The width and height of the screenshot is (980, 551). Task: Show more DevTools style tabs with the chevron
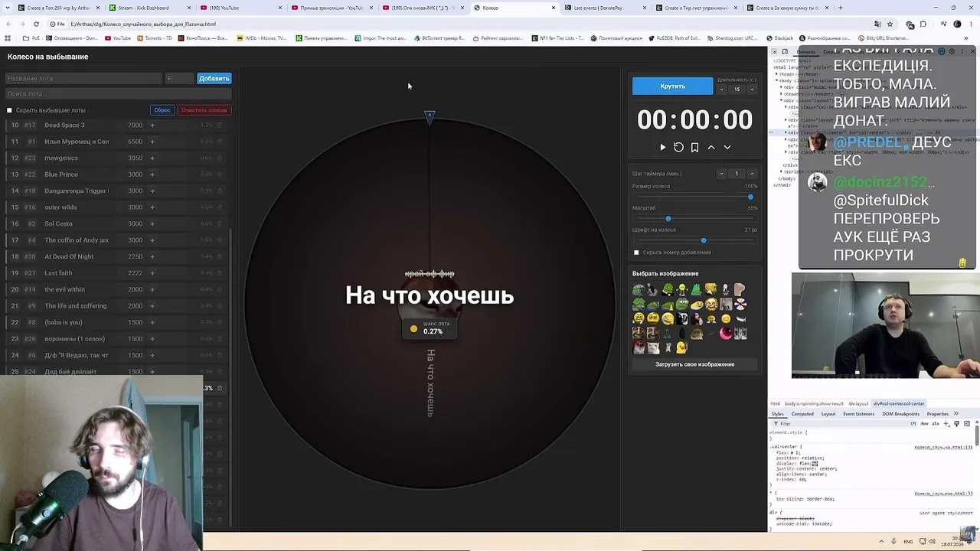pyautogui.click(x=955, y=414)
